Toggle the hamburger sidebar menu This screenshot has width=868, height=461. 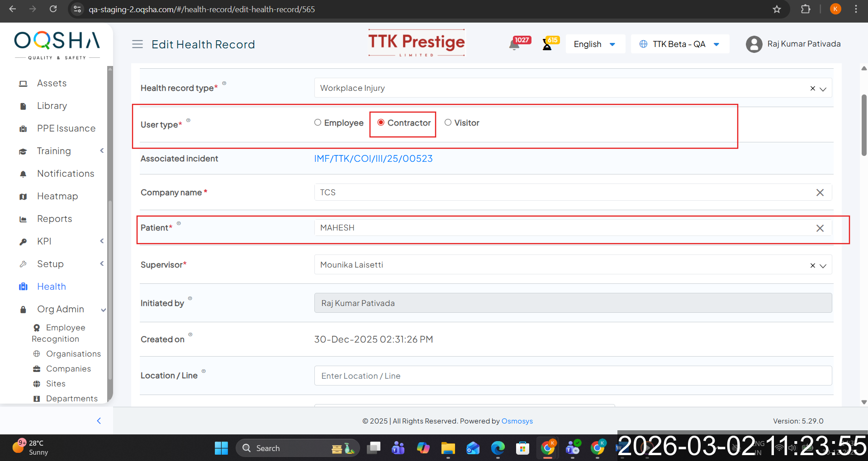tap(138, 44)
